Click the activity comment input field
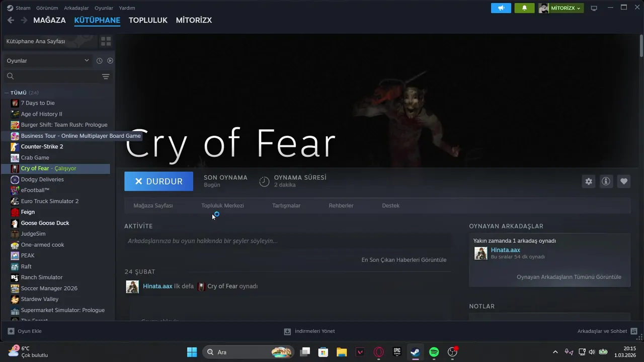Viewport: 644px width, 362px height. [288, 241]
